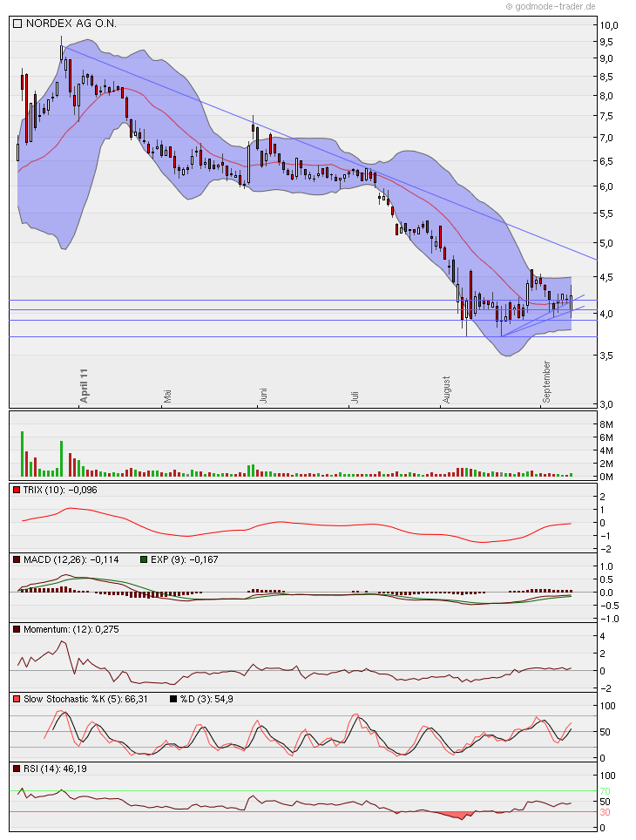Image resolution: width=636 pixels, height=840 pixels.
Task: Click the red Slow Stochastic %K legend swatch
Action: pyautogui.click(x=17, y=699)
